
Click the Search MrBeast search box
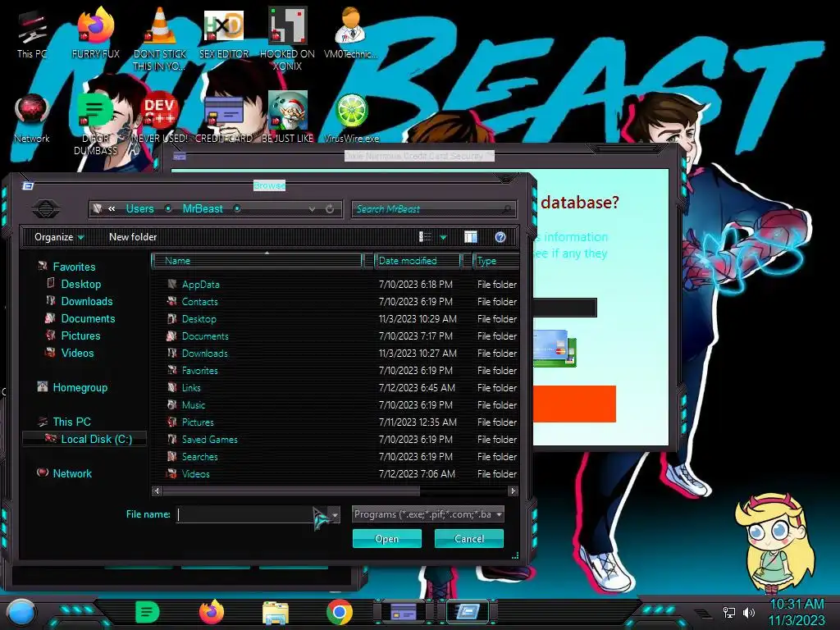click(434, 209)
